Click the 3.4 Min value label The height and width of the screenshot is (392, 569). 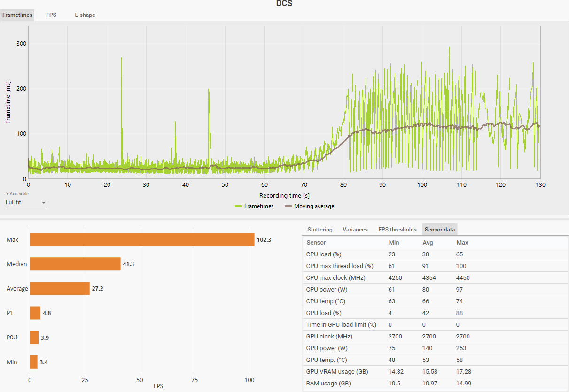(44, 362)
